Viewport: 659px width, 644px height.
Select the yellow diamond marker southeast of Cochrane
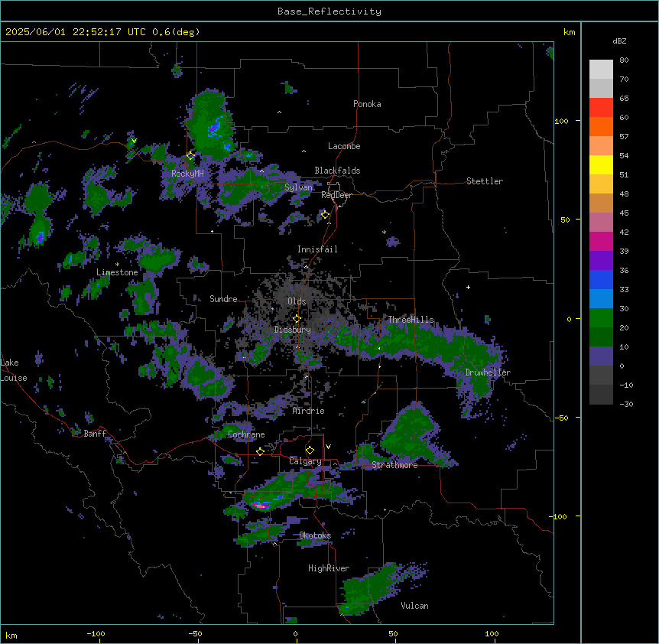(261, 451)
